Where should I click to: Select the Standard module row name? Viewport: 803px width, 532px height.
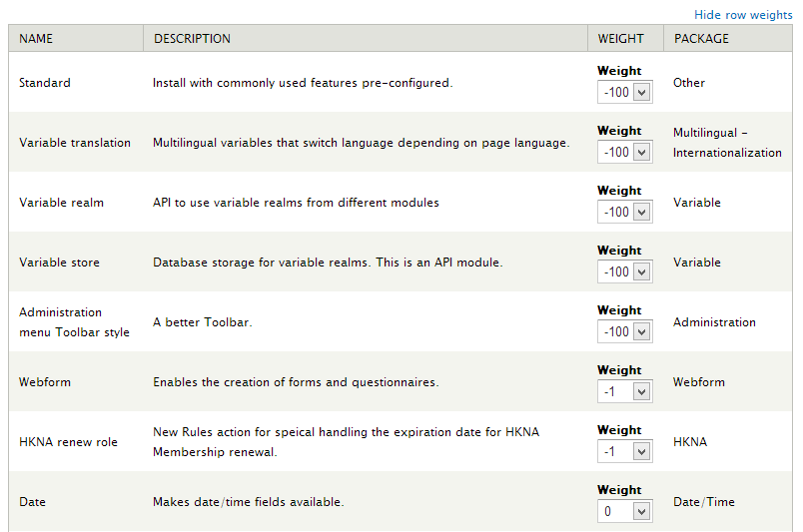pos(45,83)
